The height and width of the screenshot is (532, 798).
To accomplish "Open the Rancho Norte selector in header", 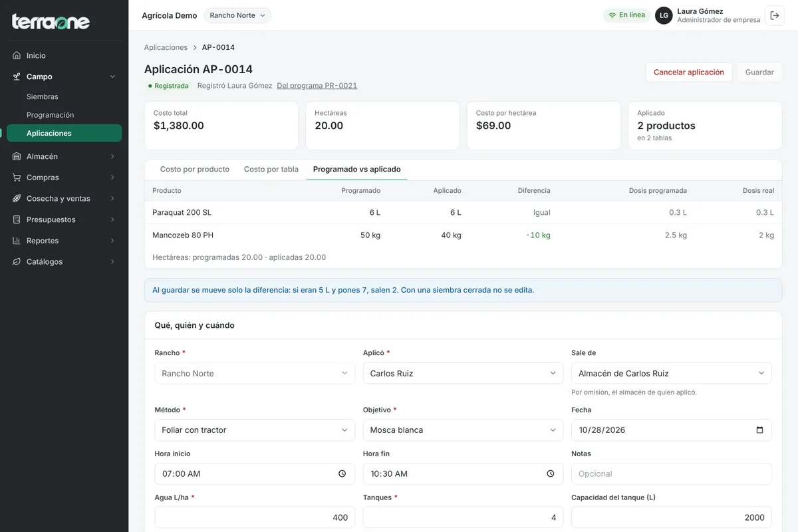I will (x=237, y=15).
